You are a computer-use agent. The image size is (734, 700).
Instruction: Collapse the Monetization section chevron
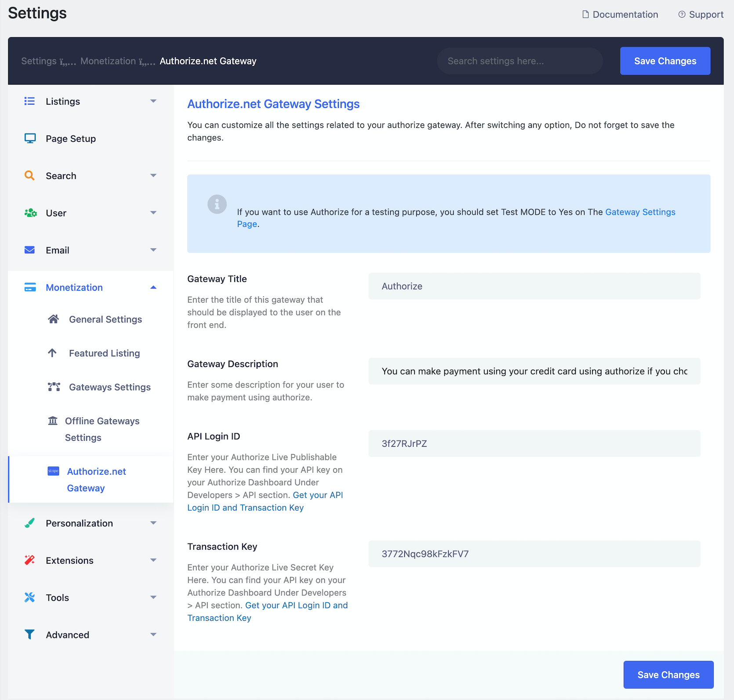[153, 287]
